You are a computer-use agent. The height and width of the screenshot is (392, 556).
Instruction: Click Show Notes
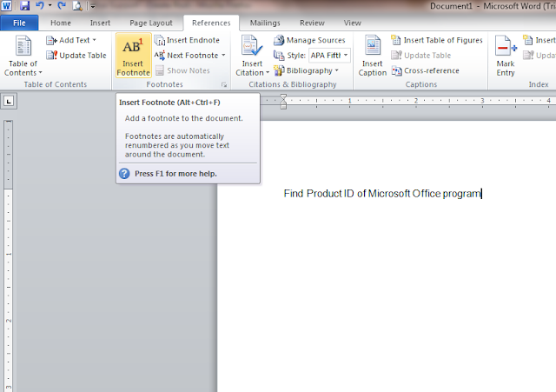[x=182, y=70]
